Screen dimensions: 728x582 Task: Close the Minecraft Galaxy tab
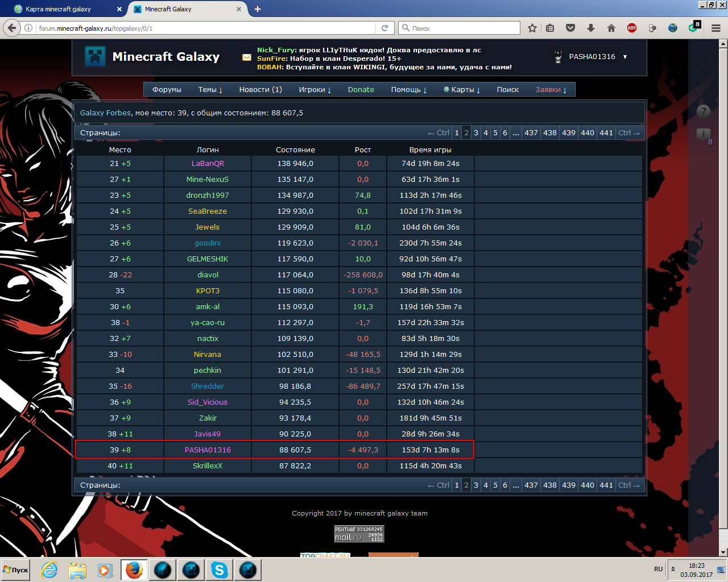(239, 9)
